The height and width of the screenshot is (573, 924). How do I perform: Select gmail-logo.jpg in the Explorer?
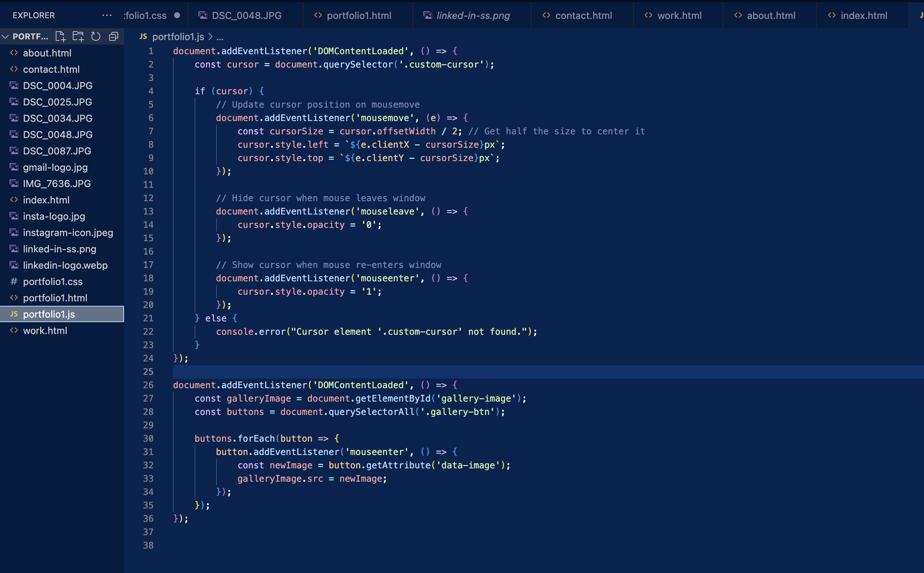[x=55, y=167]
